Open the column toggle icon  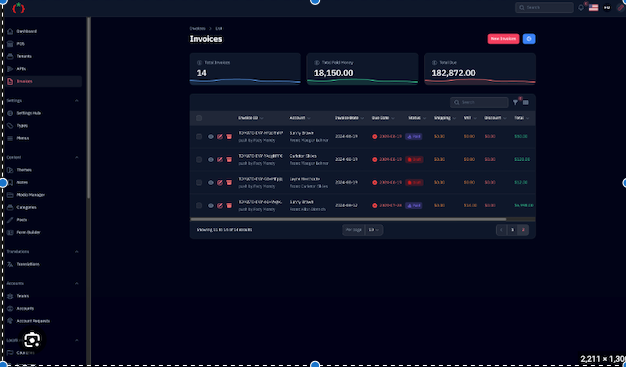click(x=526, y=103)
